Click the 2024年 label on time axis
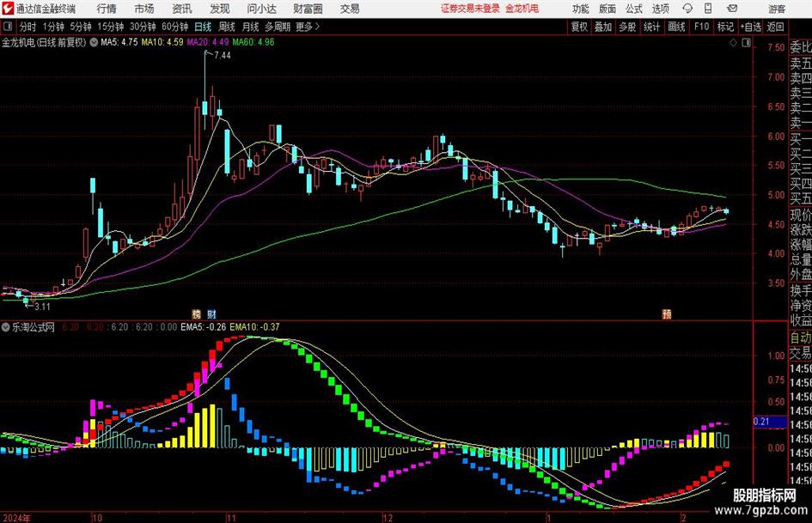This screenshot has height=523, width=812. click(x=16, y=518)
